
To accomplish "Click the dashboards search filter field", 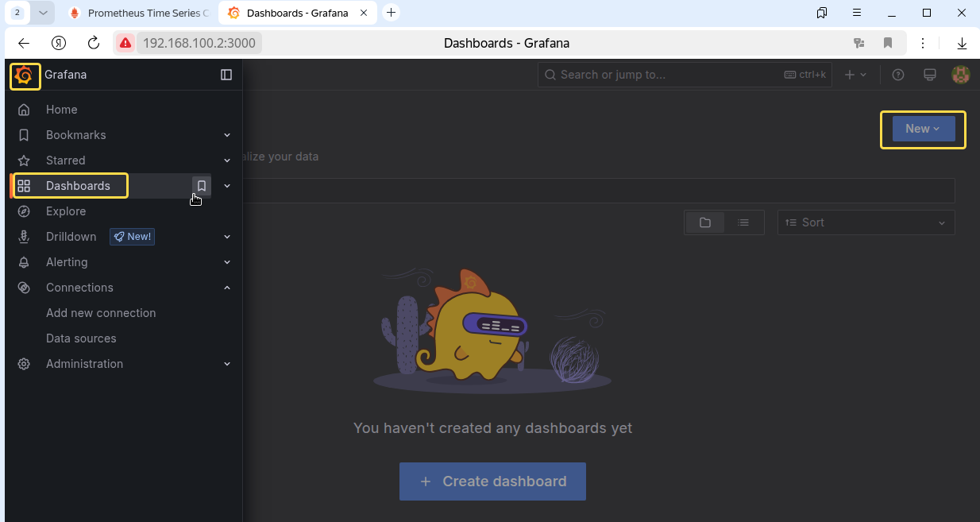I will 598,191.
